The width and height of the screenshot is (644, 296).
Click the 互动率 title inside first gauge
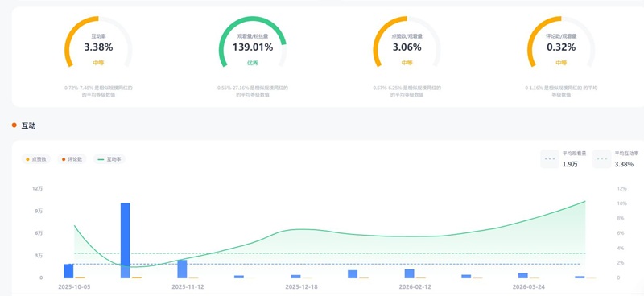point(98,36)
